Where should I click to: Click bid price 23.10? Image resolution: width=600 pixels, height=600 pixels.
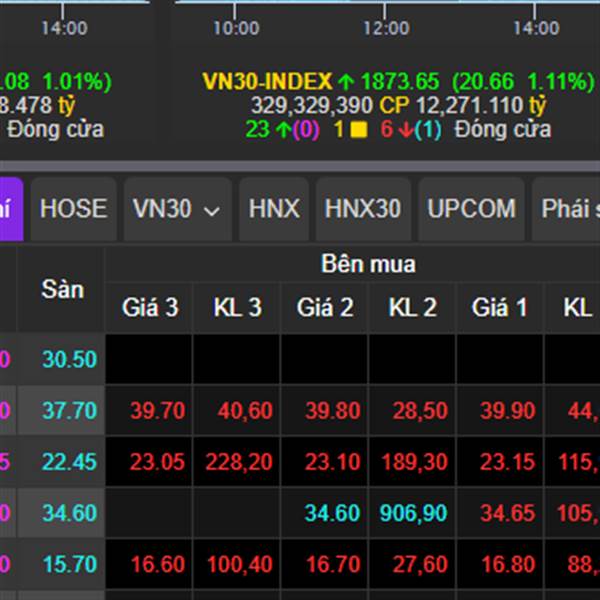coord(333,462)
